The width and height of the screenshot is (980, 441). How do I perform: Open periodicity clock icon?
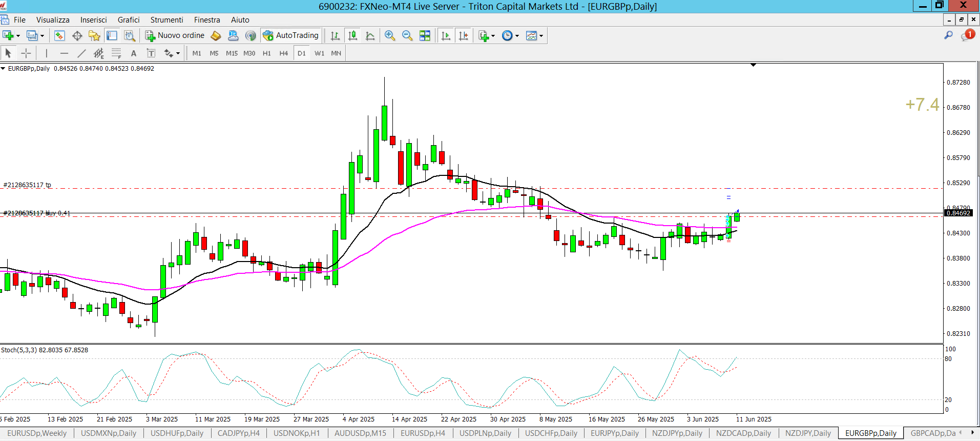click(x=507, y=35)
